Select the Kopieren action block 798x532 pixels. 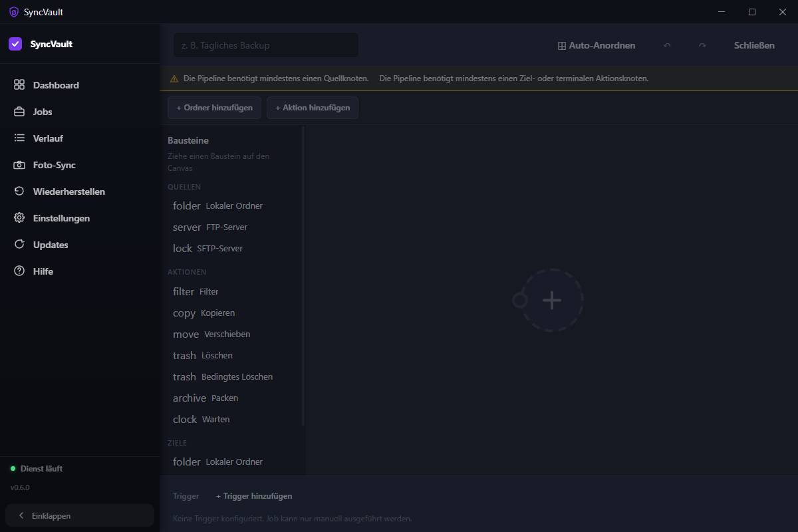coord(232,313)
